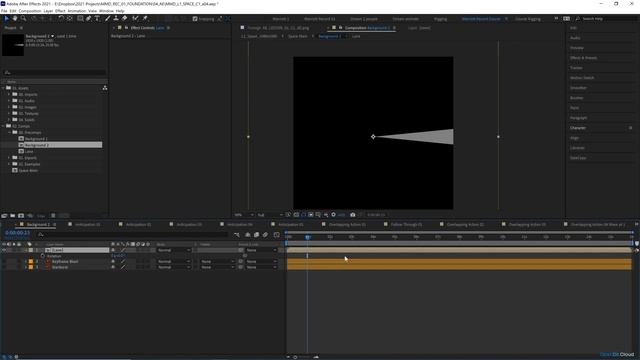Click the Space Main breadcrumb in viewer

click(x=298, y=36)
